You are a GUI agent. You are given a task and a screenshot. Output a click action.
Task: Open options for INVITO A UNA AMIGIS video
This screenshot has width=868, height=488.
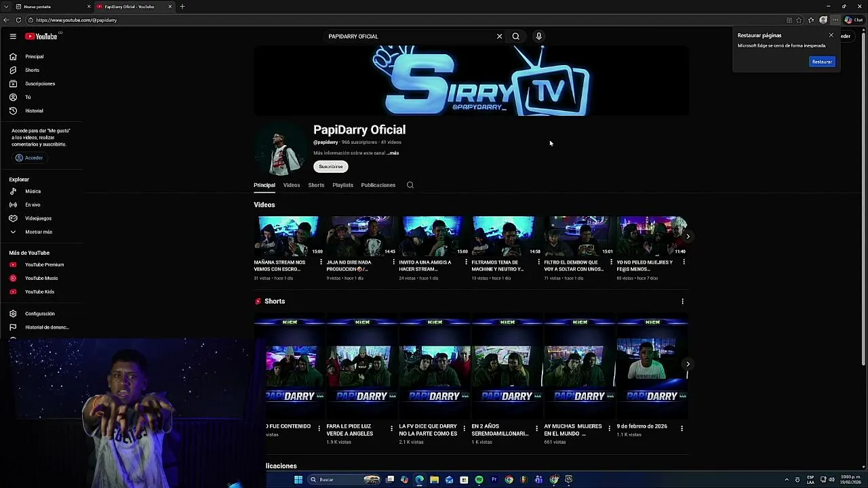466,262
